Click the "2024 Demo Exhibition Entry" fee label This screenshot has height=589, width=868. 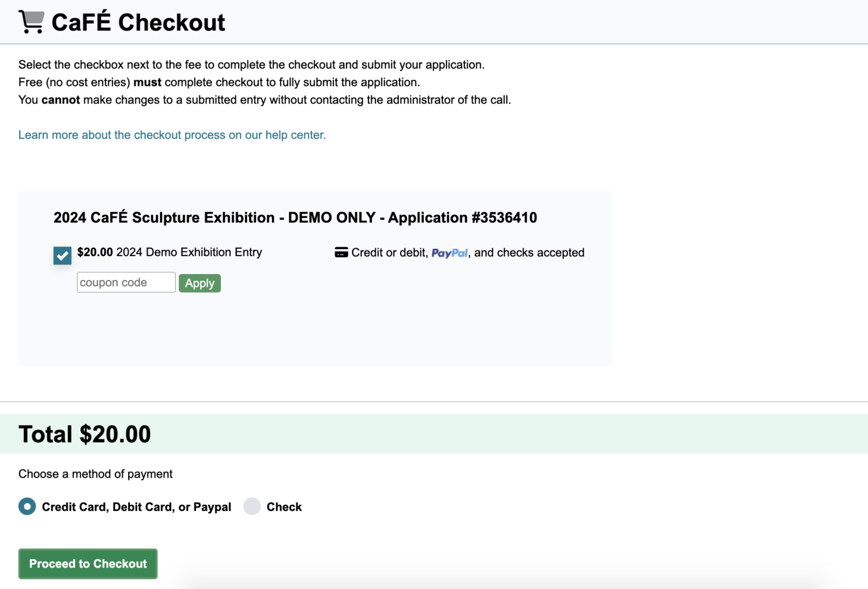189,252
